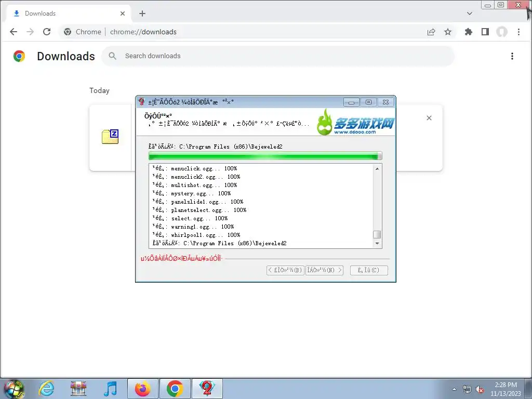
Task: Open Chrome's three-dot main menu
Action: (x=518, y=32)
